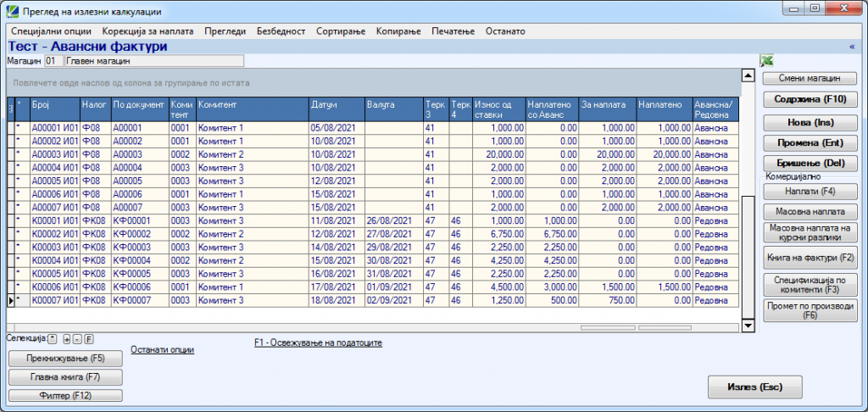Open the Безбедност menu
This screenshot has width=868, height=412.
[x=281, y=31]
